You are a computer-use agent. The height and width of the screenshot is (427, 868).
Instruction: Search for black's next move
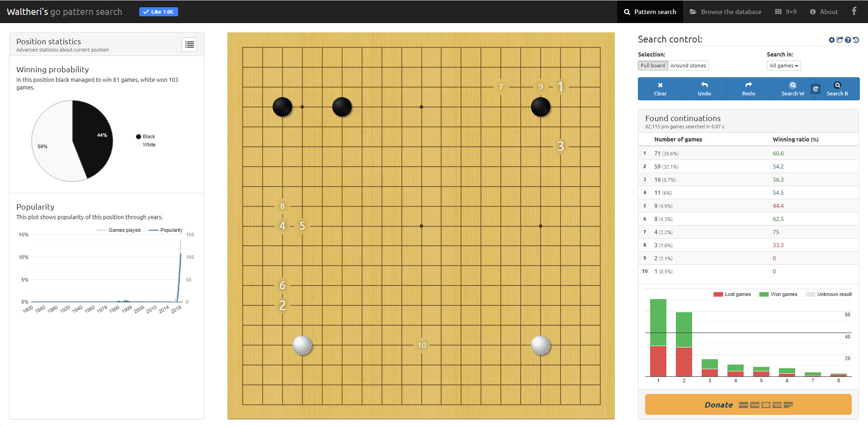tap(837, 89)
